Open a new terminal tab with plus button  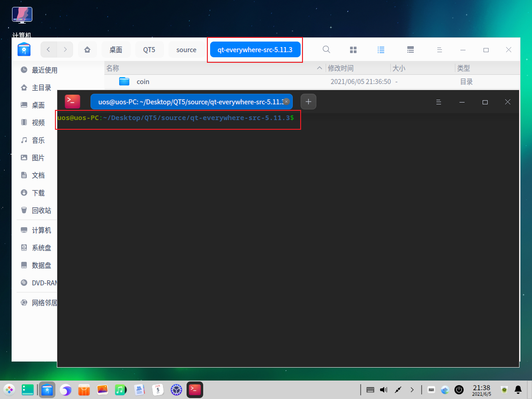coord(308,102)
